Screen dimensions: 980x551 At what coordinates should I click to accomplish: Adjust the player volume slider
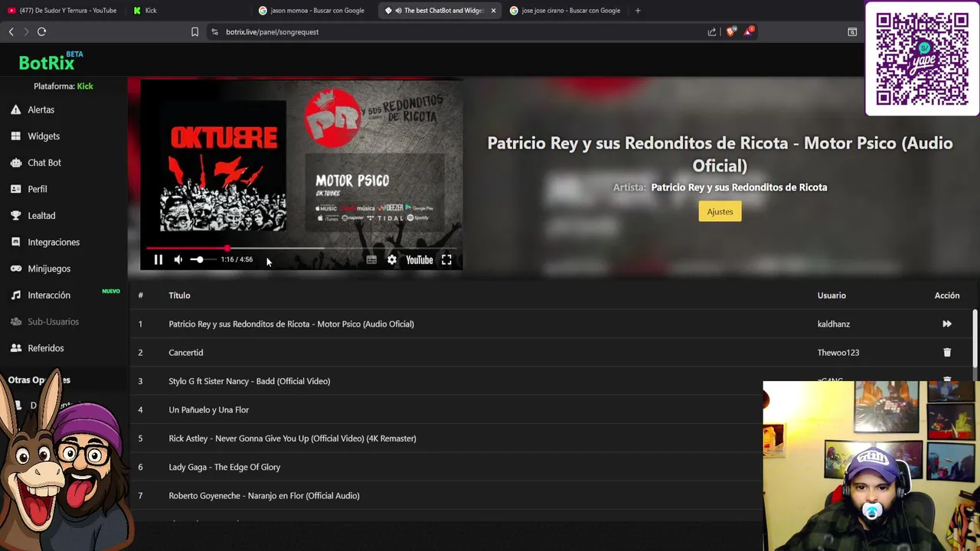pyautogui.click(x=202, y=260)
